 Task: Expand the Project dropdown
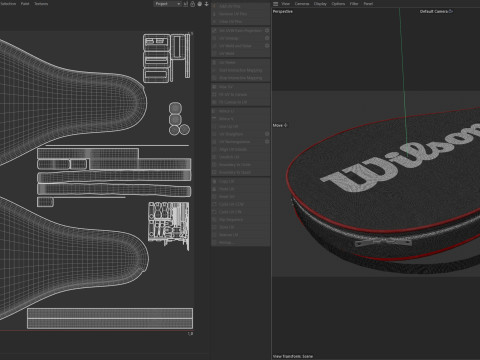[167, 4]
